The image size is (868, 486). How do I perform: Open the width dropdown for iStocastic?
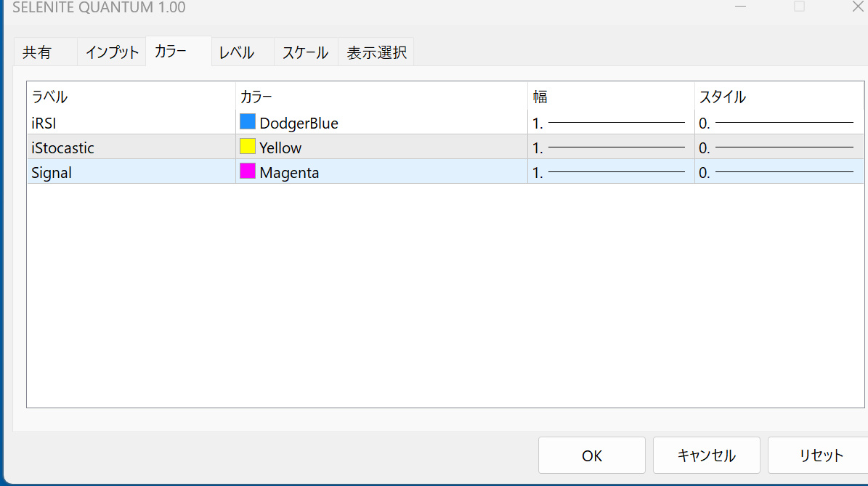pyautogui.click(x=610, y=148)
